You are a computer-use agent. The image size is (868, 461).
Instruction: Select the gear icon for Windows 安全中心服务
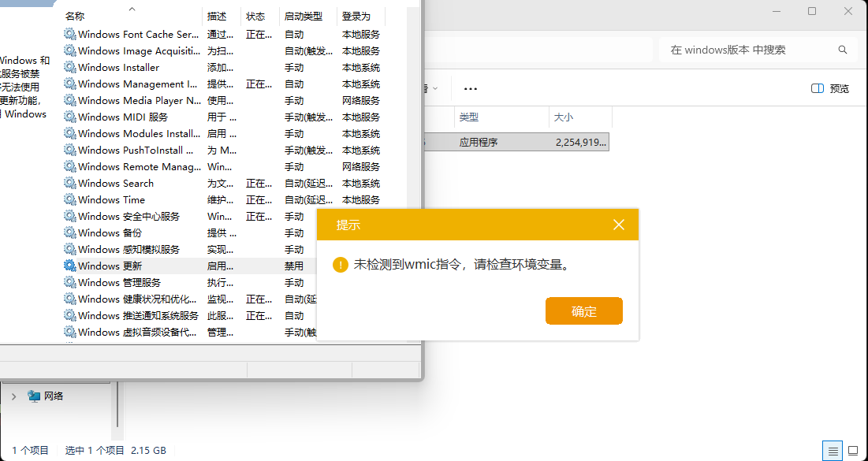[x=69, y=217]
